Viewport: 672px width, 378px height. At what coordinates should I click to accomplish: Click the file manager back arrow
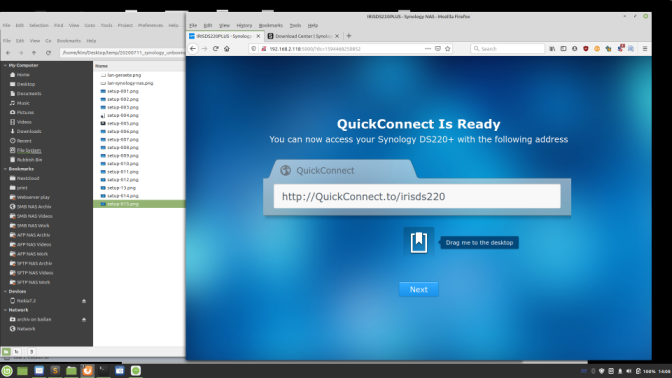[8, 53]
